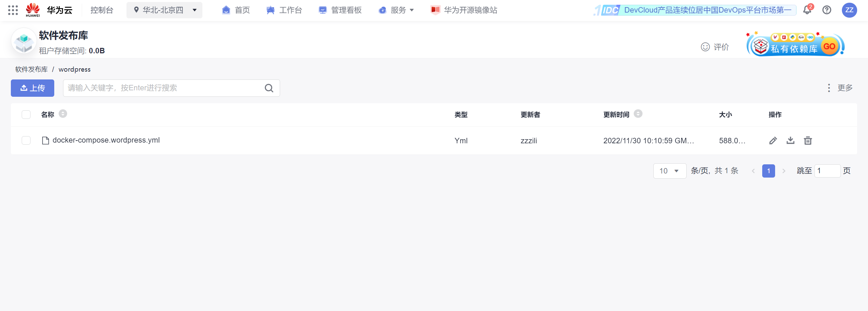Expand the 服务 services dropdown

coord(396,10)
